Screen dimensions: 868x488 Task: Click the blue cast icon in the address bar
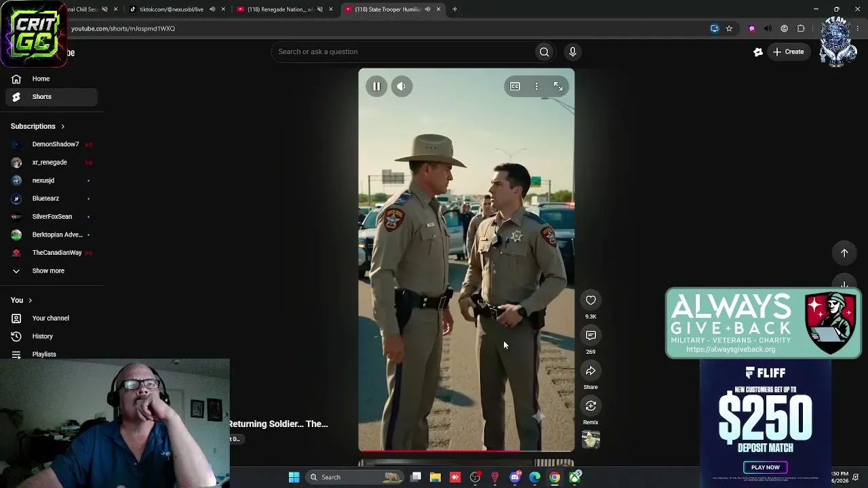[715, 28]
